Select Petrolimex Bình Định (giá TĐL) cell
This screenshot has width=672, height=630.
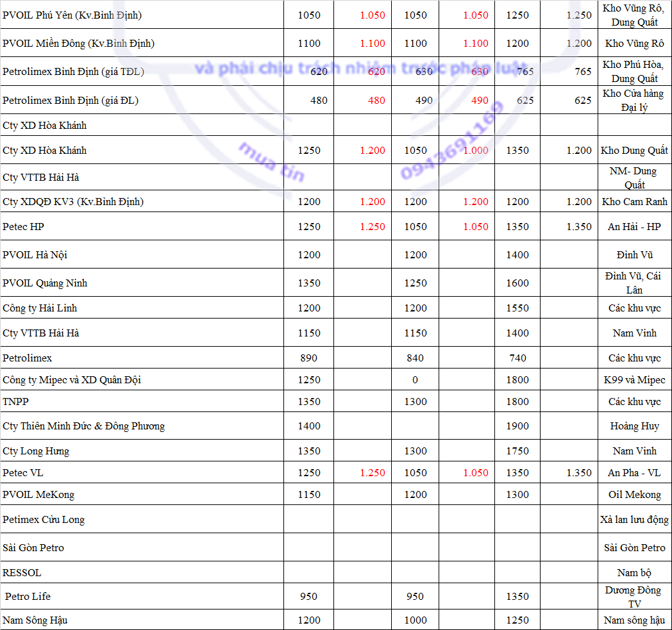142,71
